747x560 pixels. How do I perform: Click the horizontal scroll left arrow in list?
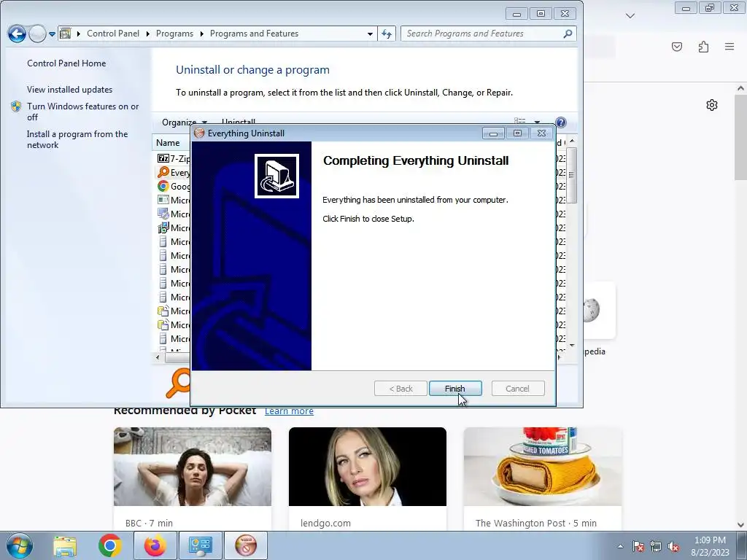[x=158, y=357]
